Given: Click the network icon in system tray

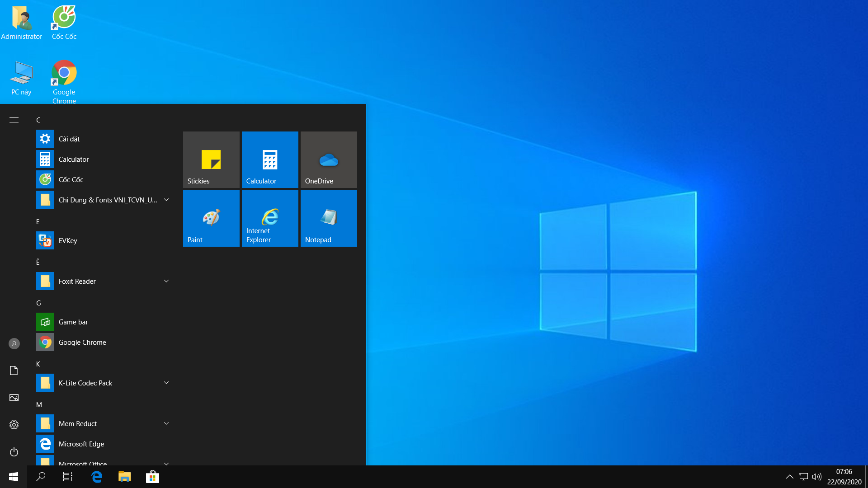Looking at the screenshot, I should point(803,477).
